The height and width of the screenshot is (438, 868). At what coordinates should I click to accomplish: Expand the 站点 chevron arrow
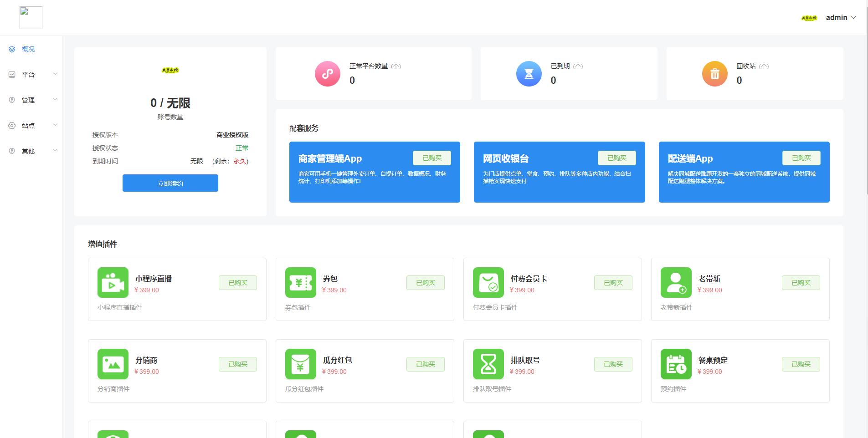(x=55, y=125)
